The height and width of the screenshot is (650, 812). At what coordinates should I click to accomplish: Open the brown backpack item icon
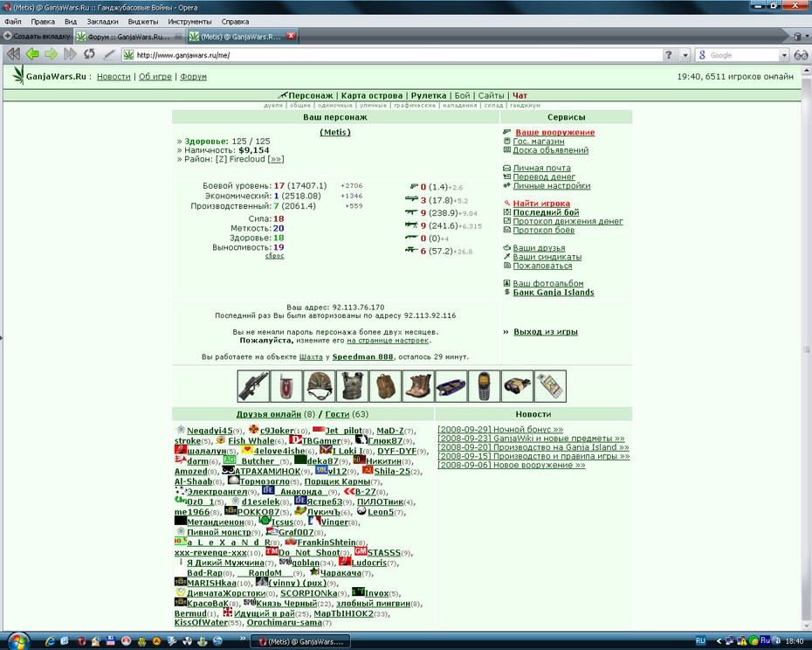click(385, 386)
